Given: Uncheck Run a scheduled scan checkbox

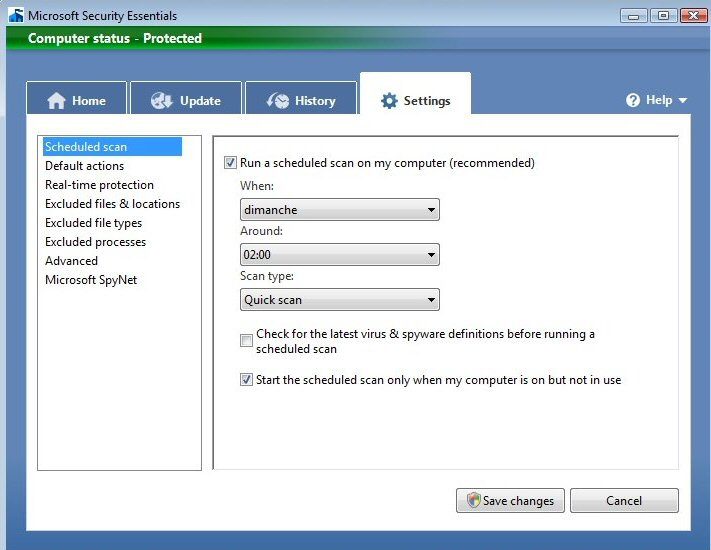Looking at the screenshot, I should 230,162.
